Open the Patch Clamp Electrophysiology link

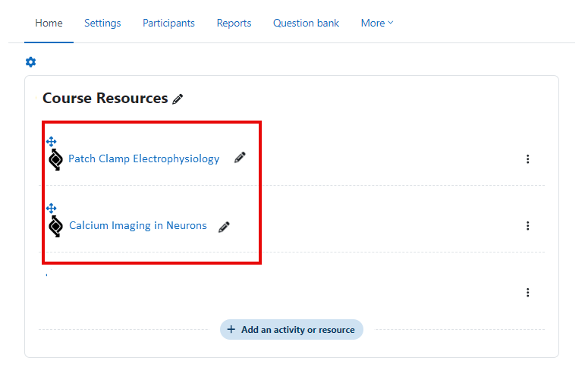pos(143,159)
